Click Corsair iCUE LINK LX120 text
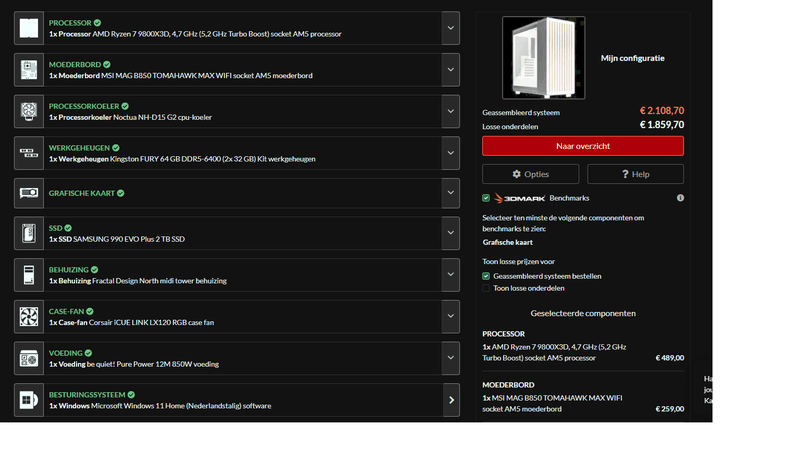 pos(152,322)
